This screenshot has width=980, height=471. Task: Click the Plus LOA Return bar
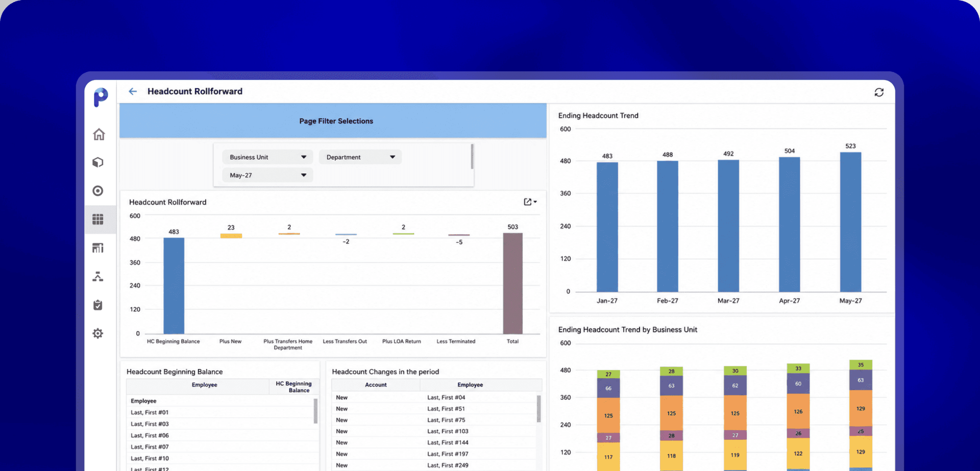(403, 234)
